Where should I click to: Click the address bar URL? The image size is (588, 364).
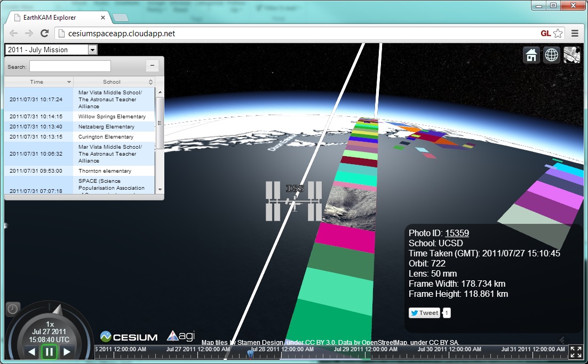click(122, 34)
